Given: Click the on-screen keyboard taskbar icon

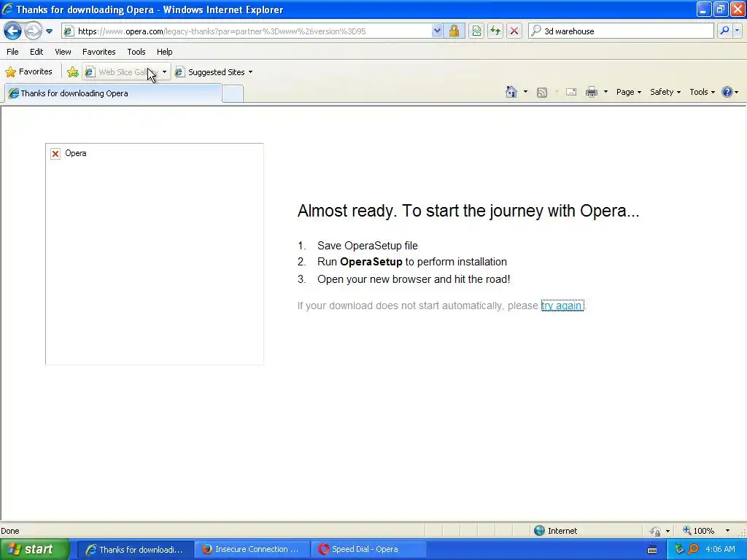Looking at the screenshot, I should pyautogui.click(x=652, y=550).
